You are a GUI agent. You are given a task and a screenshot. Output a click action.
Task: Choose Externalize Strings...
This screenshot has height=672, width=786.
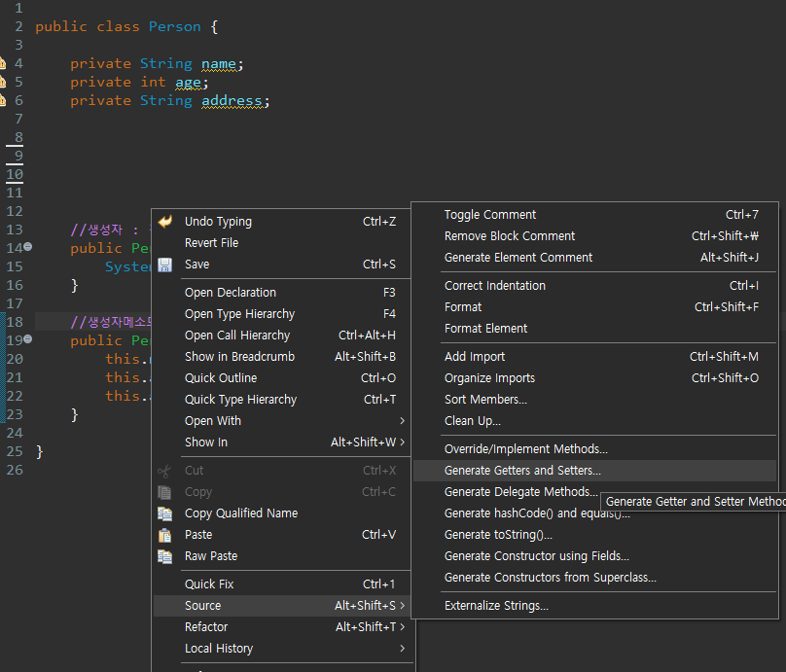point(595,606)
